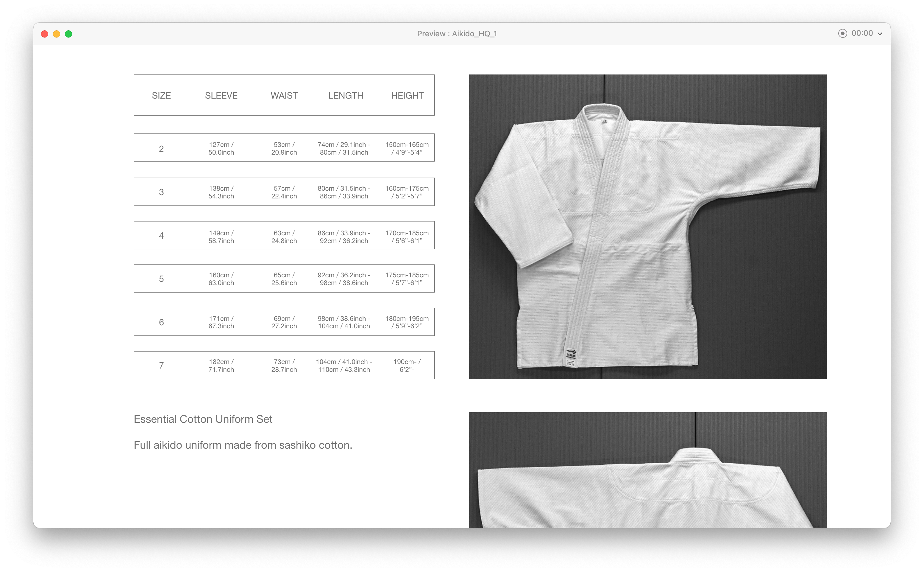Click waist value 69cm / 27.2inch
This screenshot has height=572, width=924.
[284, 322]
